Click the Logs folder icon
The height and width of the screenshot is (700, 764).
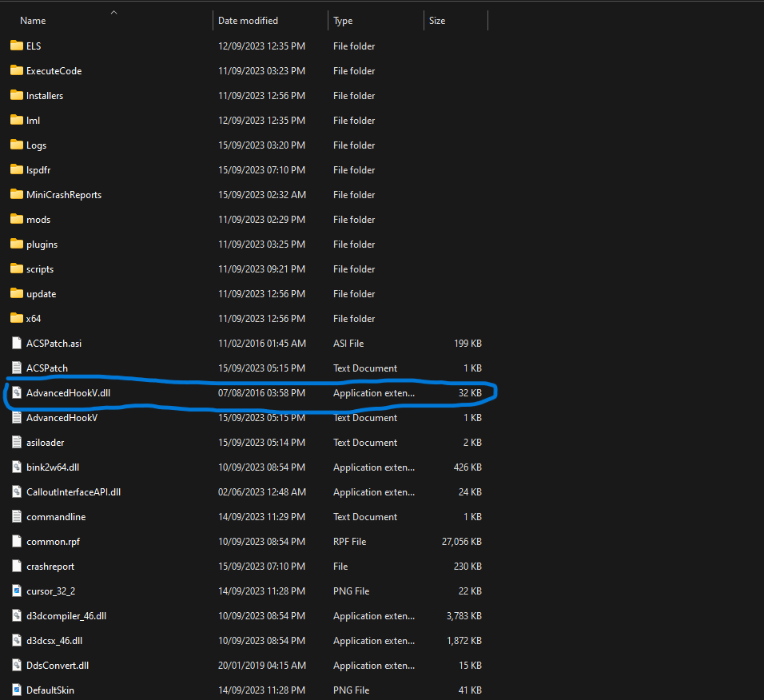click(x=17, y=145)
